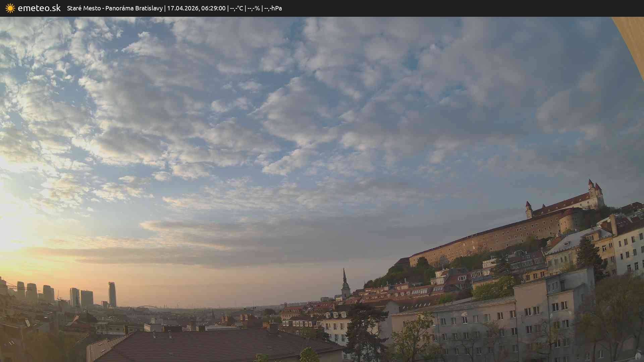Select the pressure reading --,-hPa
This screenshot has width=644, height=362.
point(273,8)
